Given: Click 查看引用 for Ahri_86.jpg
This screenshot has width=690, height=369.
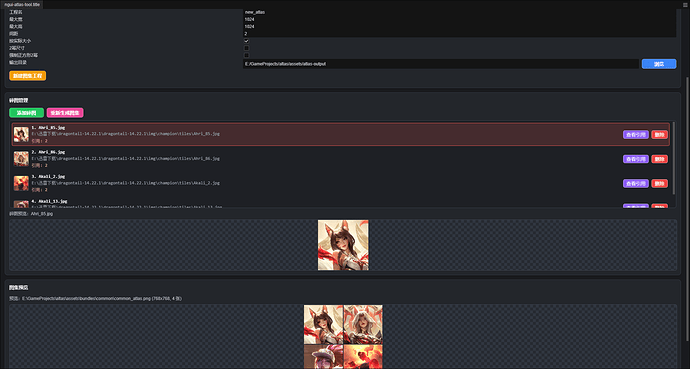Looking at the screenshot, I should (635, 159).
